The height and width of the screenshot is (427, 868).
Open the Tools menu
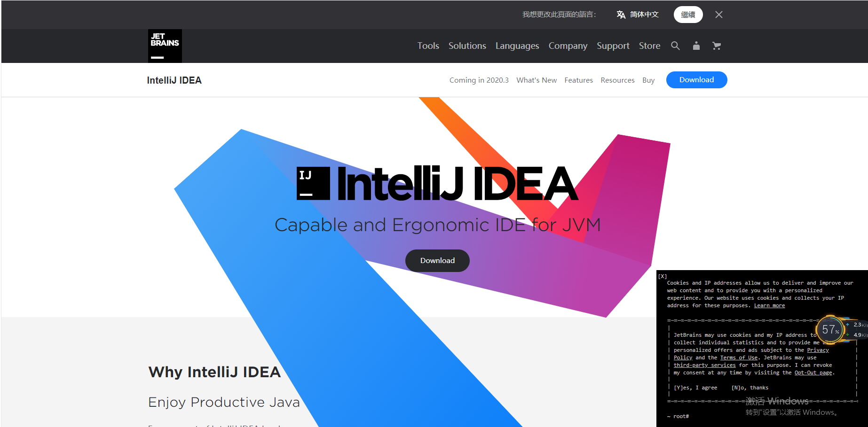pos(428,46)
